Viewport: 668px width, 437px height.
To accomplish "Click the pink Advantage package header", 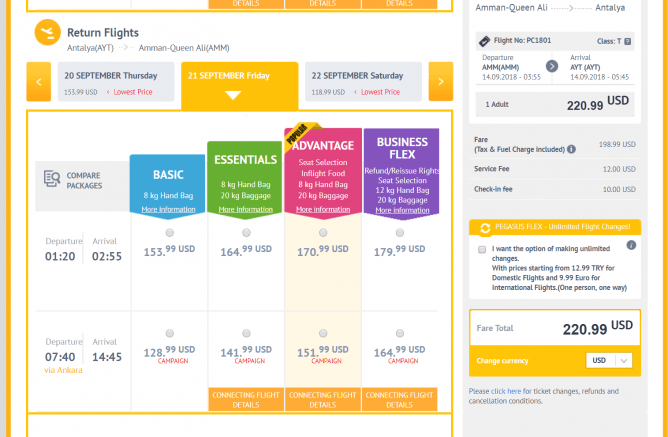I will point(322,147).
